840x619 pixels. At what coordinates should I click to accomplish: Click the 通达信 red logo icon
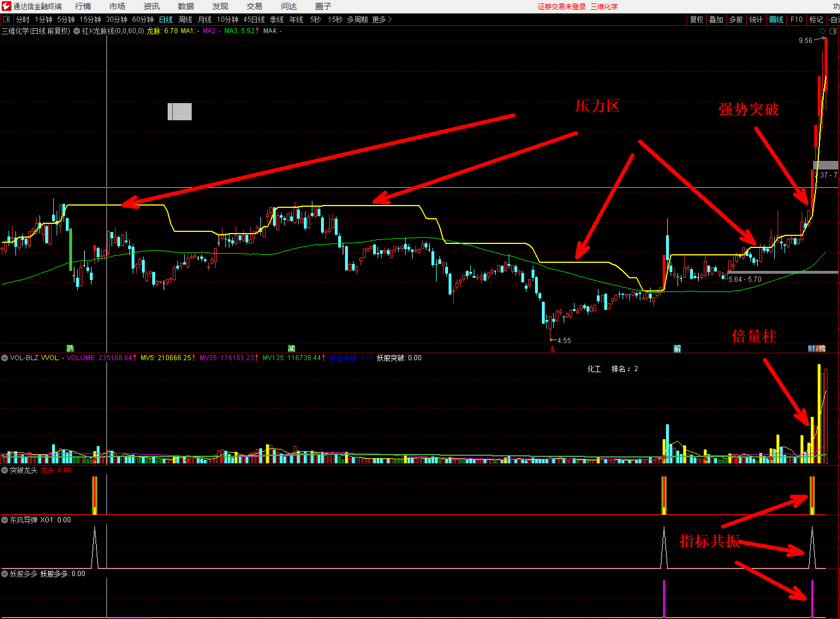click(x=6, y=6)
